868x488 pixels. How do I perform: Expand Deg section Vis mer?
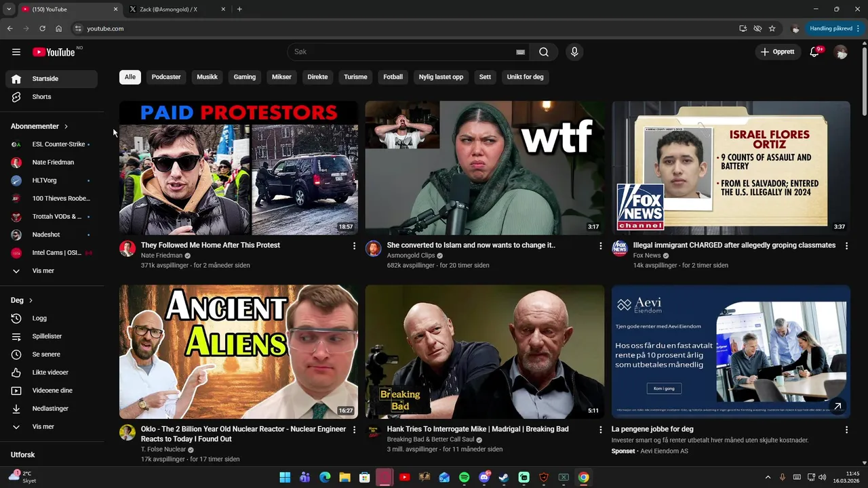pos(52,427)
